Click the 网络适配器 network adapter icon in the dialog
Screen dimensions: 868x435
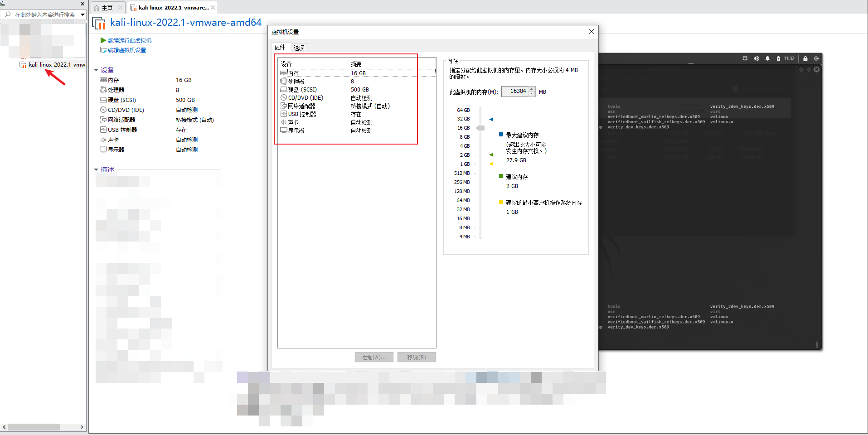284,106
